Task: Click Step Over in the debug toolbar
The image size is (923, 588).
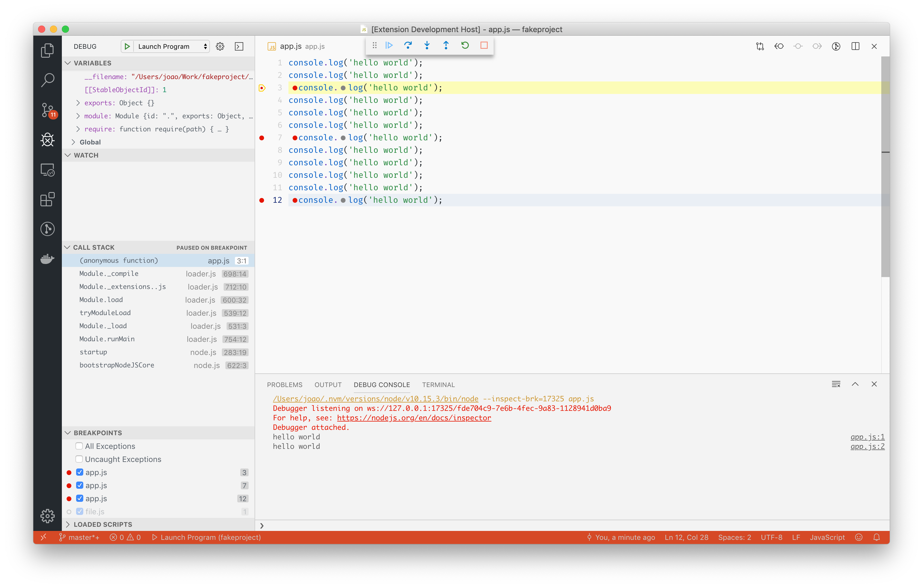Action: pyautogui.click(x=408, y=45)
